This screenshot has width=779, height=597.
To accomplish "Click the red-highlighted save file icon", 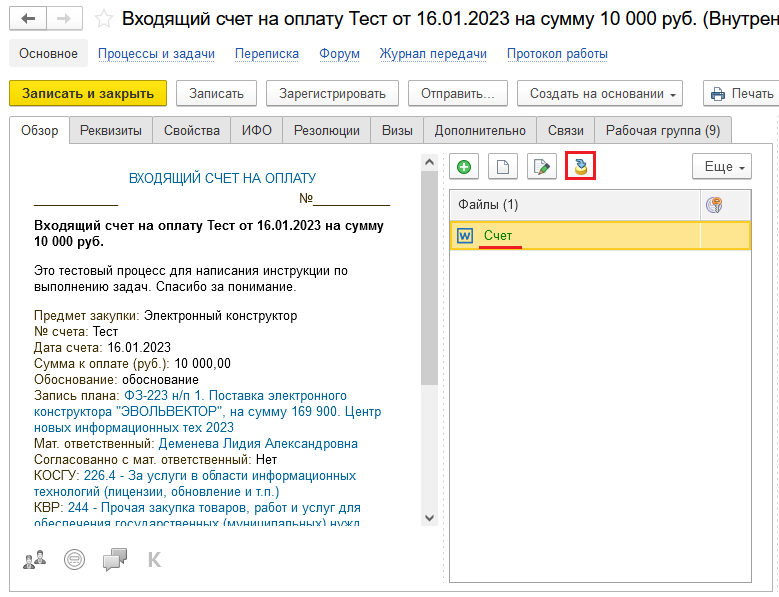I will 580,167.
